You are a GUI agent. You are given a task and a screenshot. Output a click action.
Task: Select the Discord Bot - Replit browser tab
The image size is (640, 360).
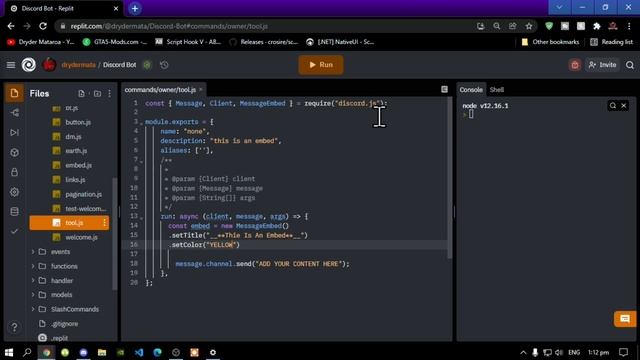(x=64, y=8)
